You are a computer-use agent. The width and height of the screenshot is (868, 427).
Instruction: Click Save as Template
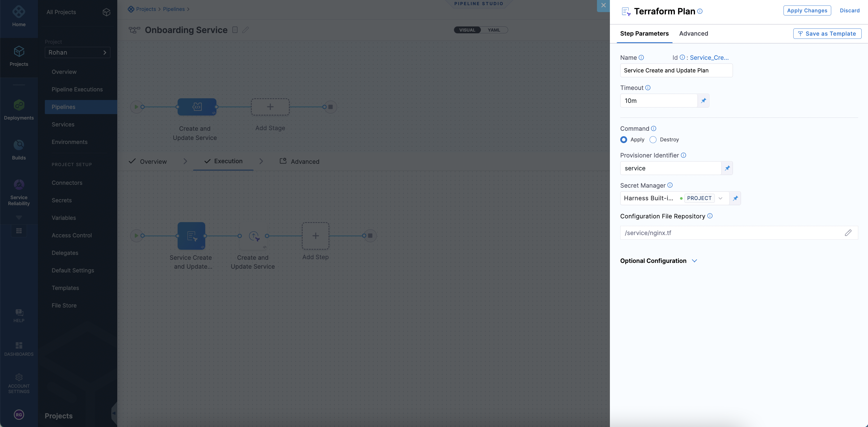pos(827,33)
